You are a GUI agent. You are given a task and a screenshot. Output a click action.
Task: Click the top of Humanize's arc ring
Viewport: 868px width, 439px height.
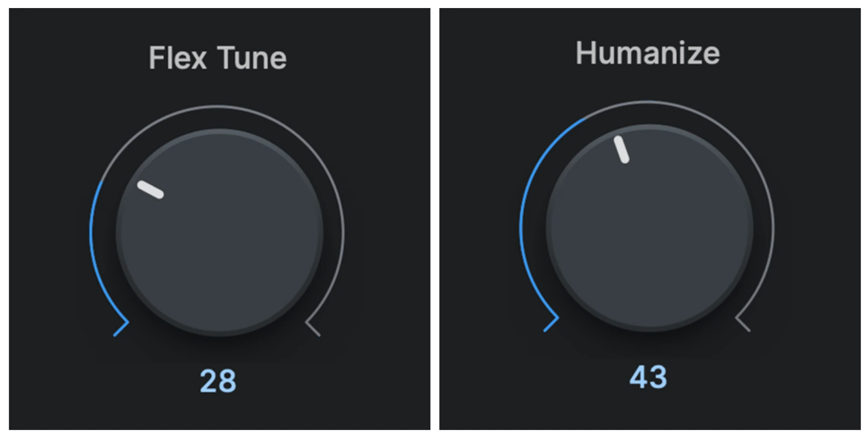click(648, 101)
